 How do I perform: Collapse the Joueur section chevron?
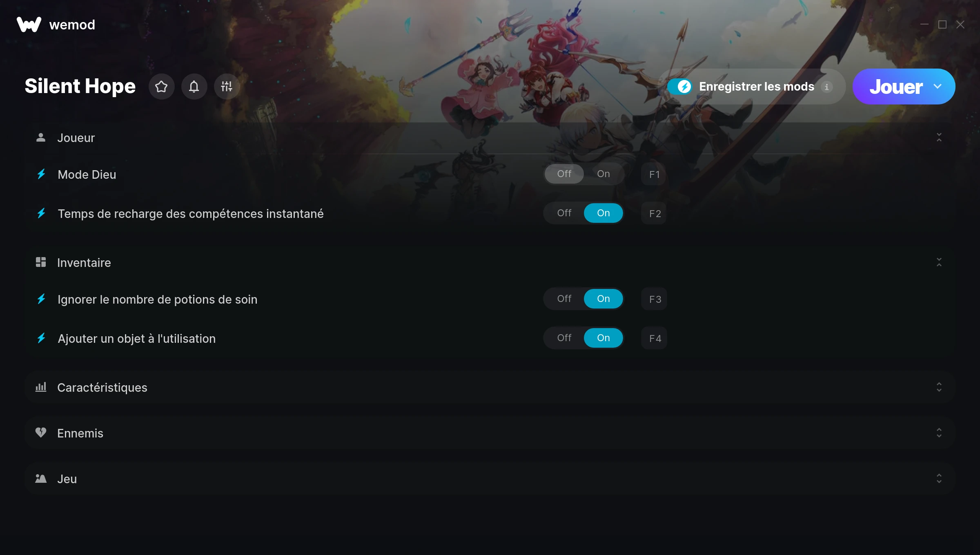click(939, 138)
